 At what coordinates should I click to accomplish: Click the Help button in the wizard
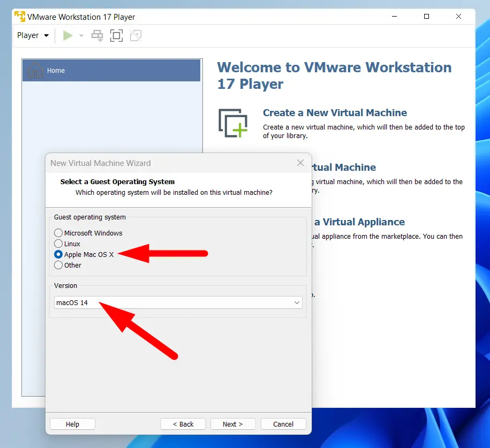72,424
